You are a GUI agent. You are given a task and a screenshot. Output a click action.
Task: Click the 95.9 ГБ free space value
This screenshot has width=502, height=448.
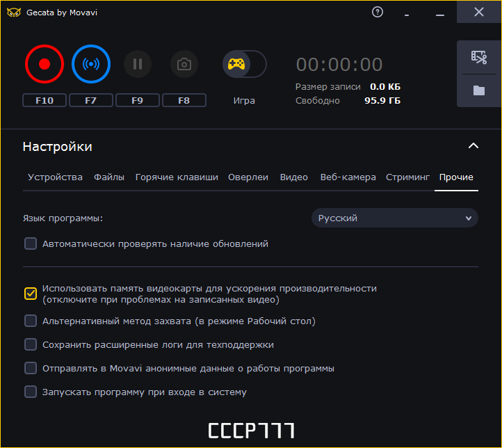tap(382, 101)
